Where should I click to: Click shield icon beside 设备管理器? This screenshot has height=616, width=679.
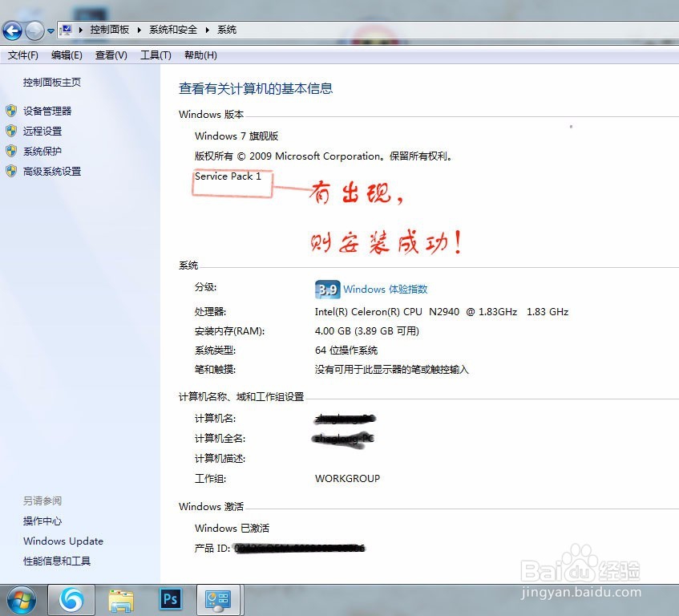pos(11,111)
